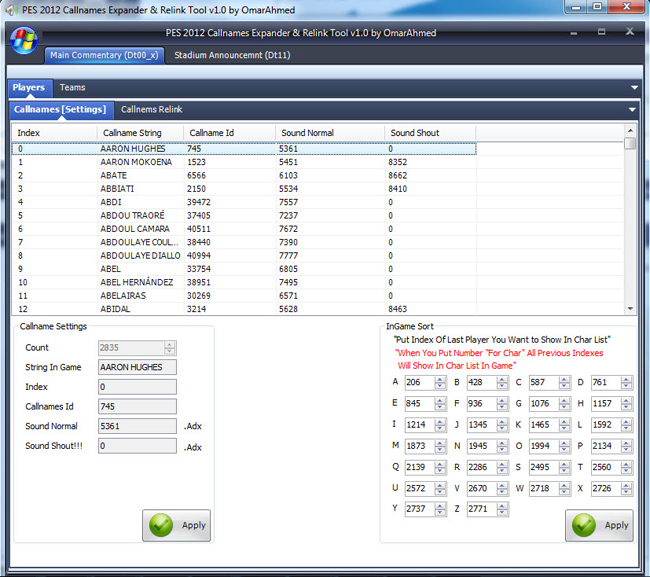Select the ABATE row
This screenshot has width=650, height=577.
244,175
